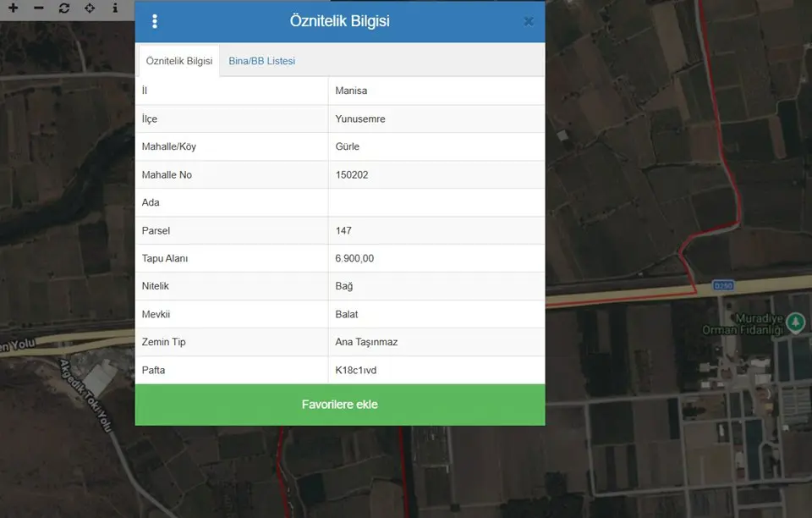Select Mahalle No value 150202

[352, 174]
